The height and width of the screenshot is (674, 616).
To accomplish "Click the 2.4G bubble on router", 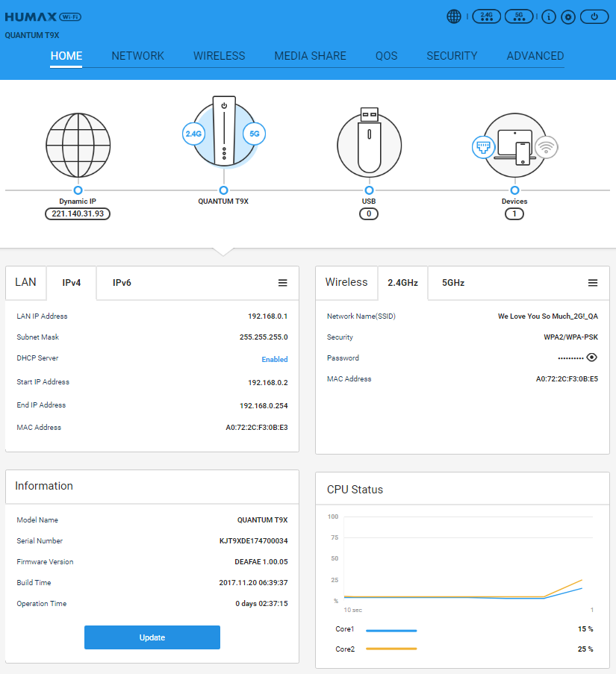I will (x=193, y=134).
